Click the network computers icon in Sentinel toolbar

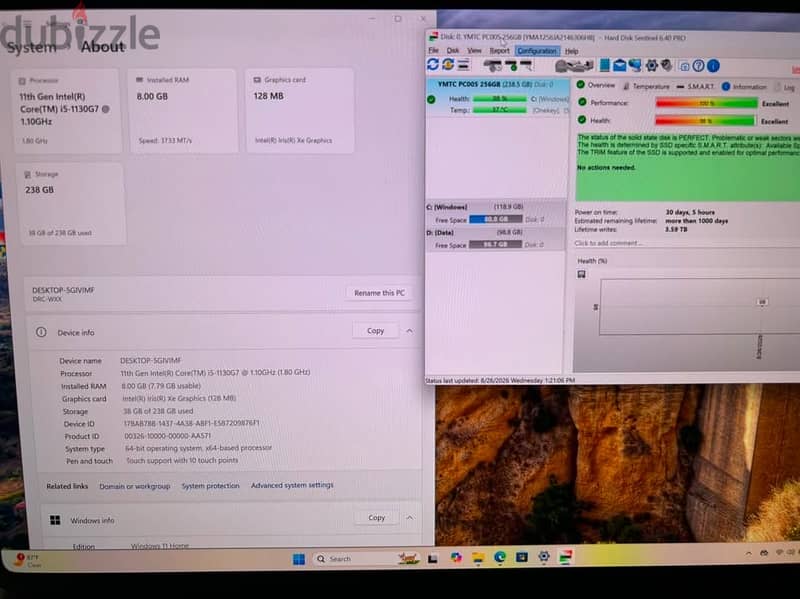pos(635,65)
